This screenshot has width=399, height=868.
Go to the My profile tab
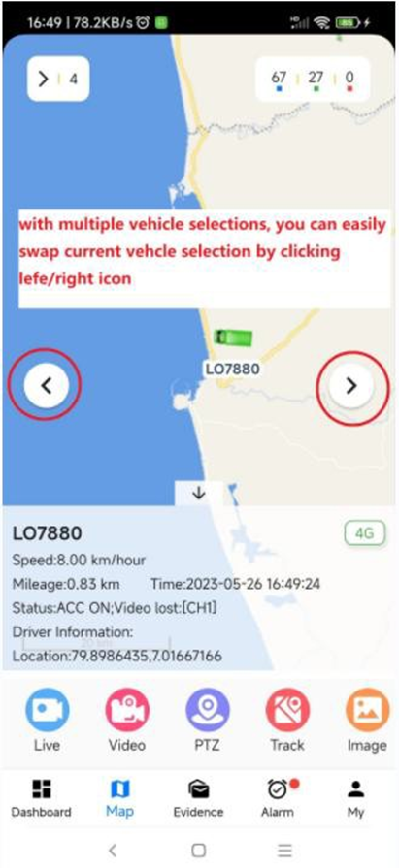click(x=355, y=799)
